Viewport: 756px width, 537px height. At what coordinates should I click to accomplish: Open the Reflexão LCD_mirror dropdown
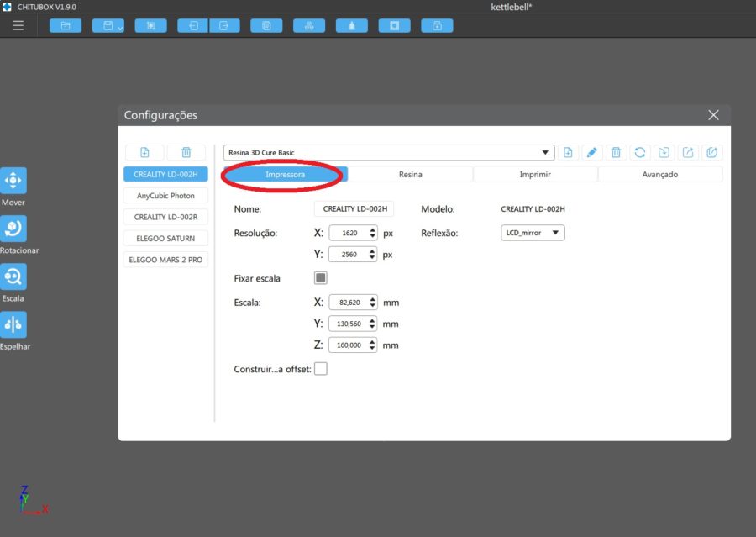[x=532, y=233]
